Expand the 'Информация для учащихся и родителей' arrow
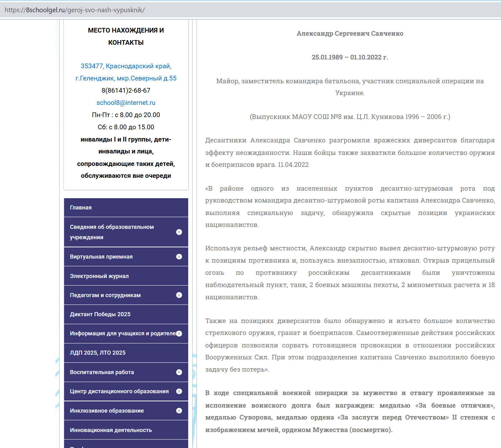Image resolution: width=501 pixels, height=448 pixels. coord(179,334)
